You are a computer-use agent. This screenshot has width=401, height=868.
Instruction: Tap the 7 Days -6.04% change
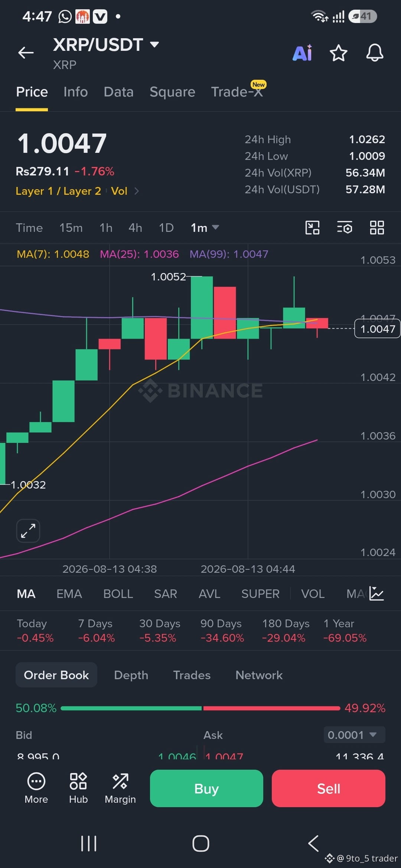pyautogui.click(x=97, y=631)
